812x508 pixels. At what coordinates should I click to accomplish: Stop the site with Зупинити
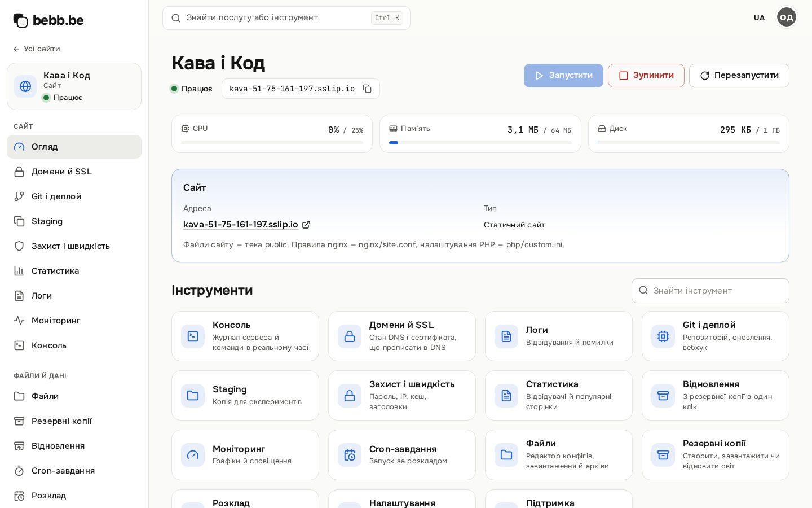click(x=646, y=76)
